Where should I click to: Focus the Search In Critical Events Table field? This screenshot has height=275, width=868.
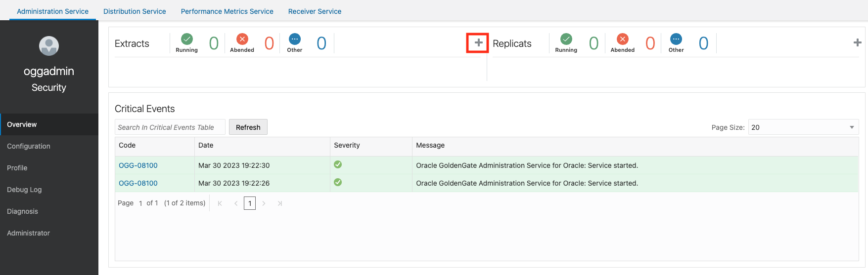tap(170, 127)
